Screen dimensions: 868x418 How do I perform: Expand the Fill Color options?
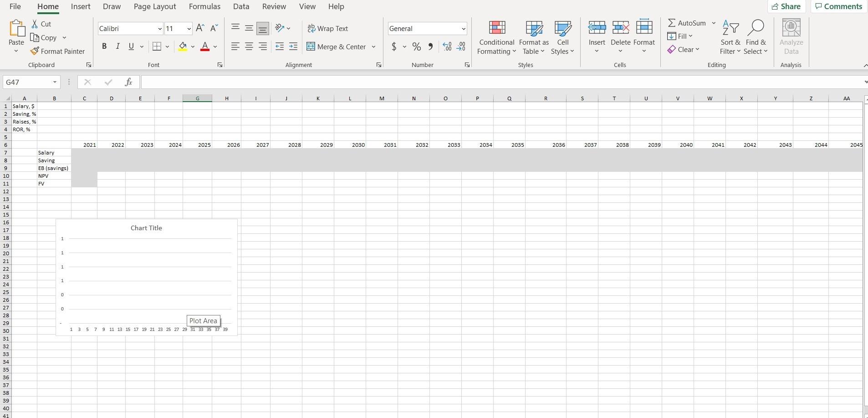tap(193, 47)
